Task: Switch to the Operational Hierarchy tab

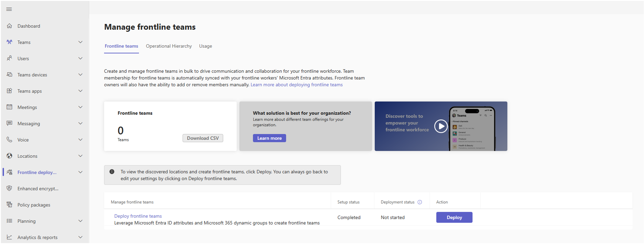Action: pos(169,46)
